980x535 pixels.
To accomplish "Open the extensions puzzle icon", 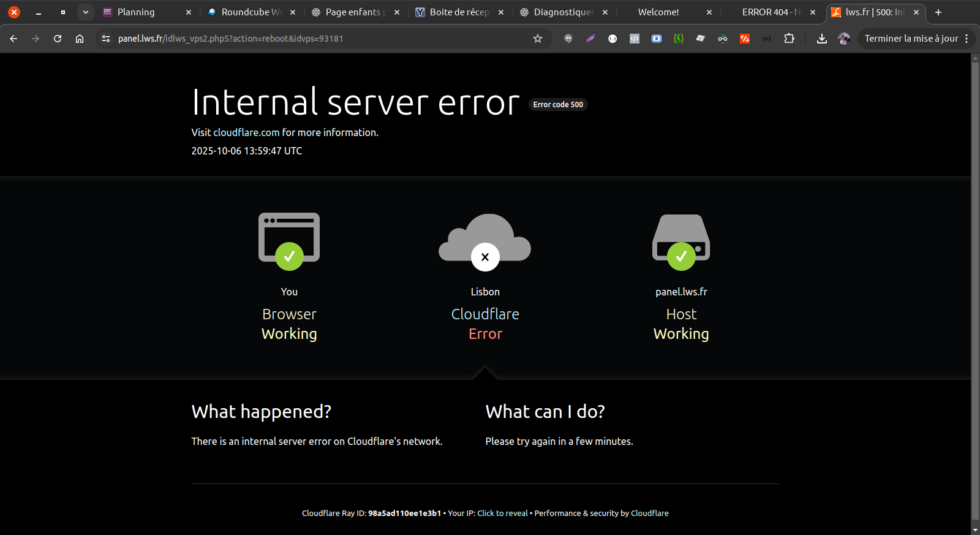I will 789,39.
